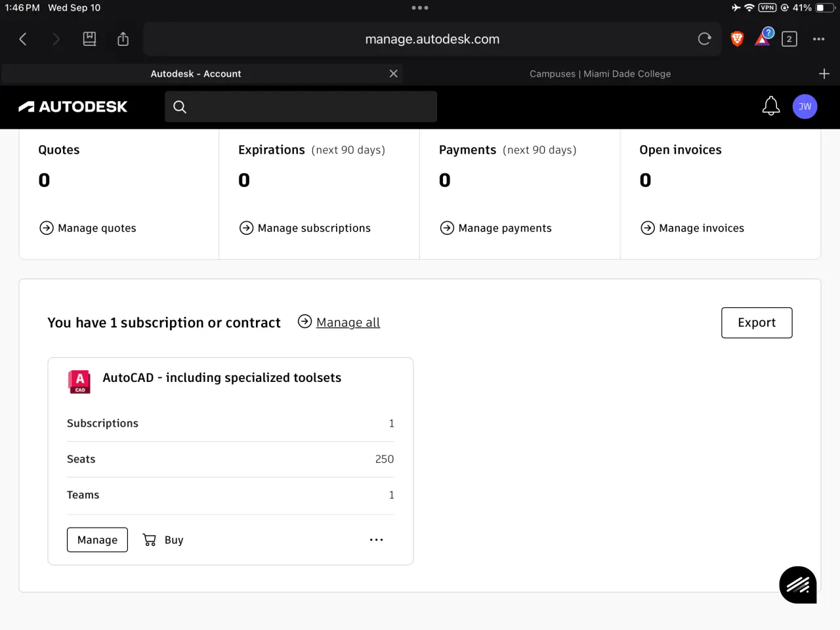Screen dimensions: 840x630
Task: Click the Autodesk logo
Action: [x=73, y=106]
